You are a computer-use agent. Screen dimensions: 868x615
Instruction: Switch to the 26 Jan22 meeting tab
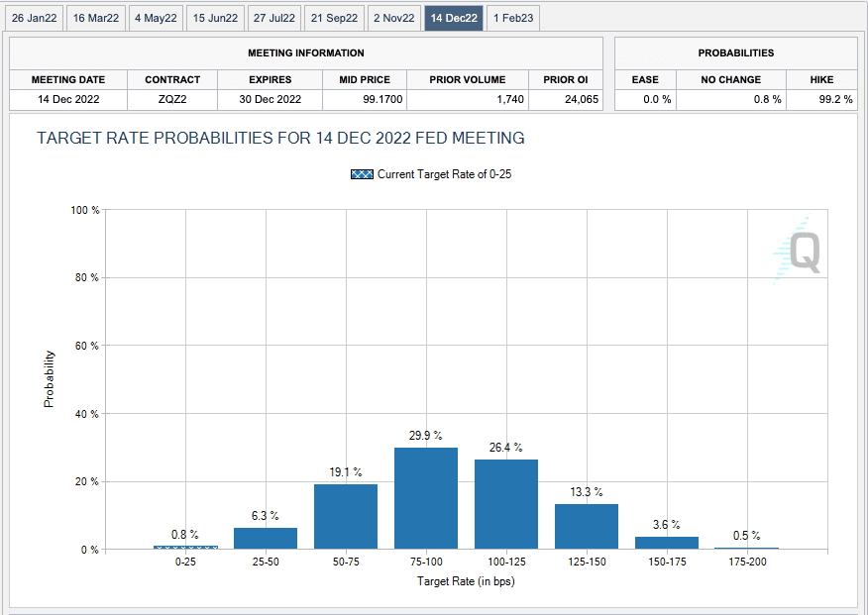tap(34, 18)
